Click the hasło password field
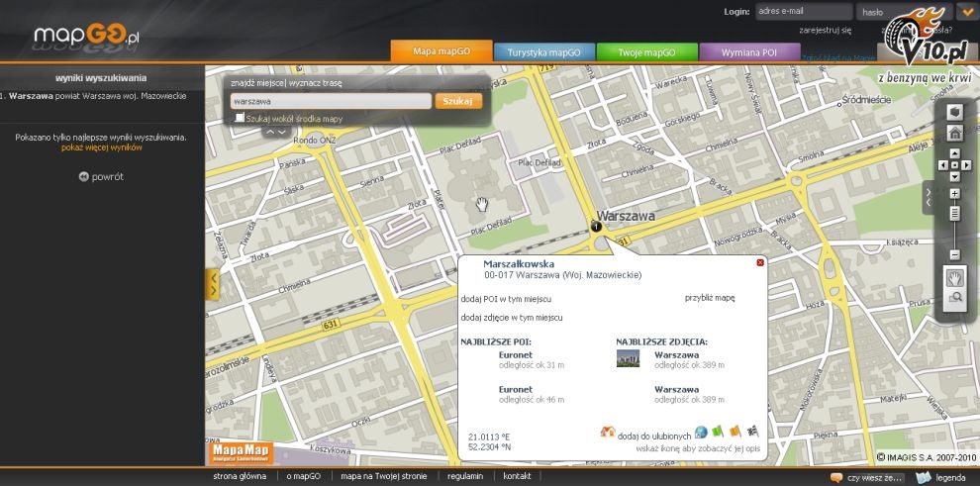The image size is (980, 486). [905, 11]
